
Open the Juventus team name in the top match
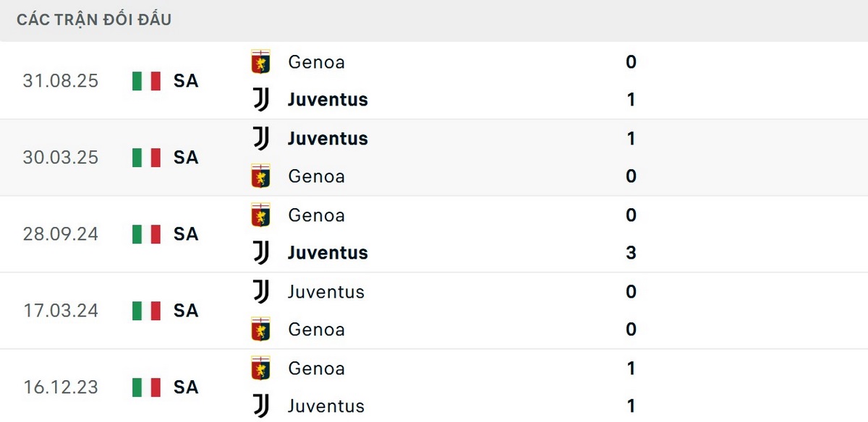(327, 100)
